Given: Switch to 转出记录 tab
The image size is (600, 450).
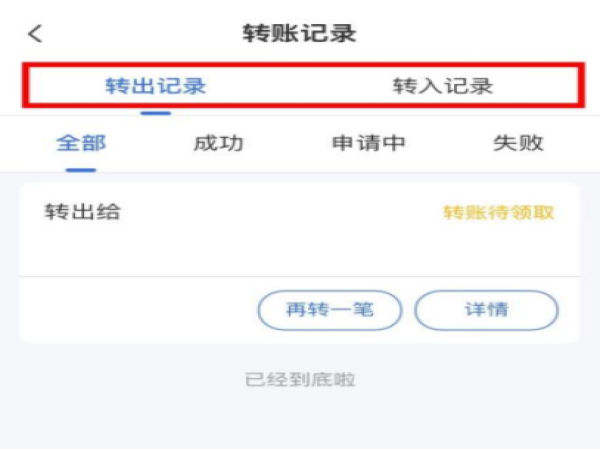Looking at the screenshot, I should pos(156,86).
